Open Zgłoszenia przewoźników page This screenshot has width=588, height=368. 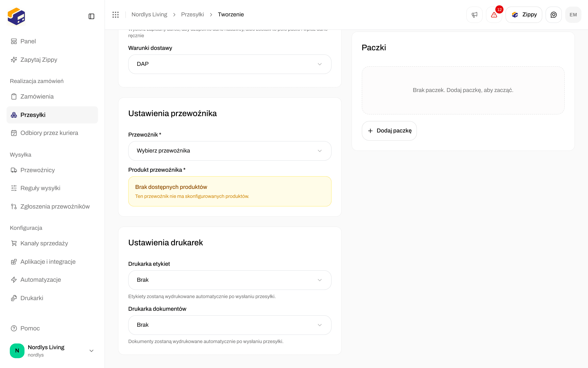52,206
